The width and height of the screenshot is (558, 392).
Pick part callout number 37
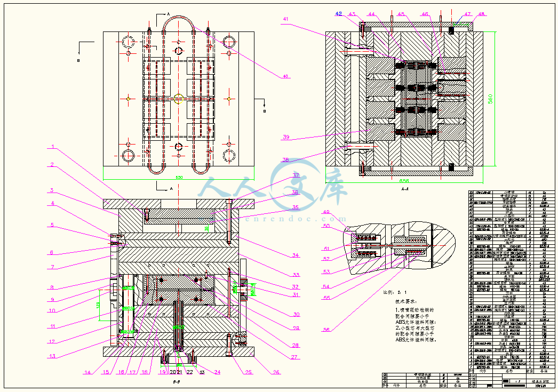click(296, 175)
